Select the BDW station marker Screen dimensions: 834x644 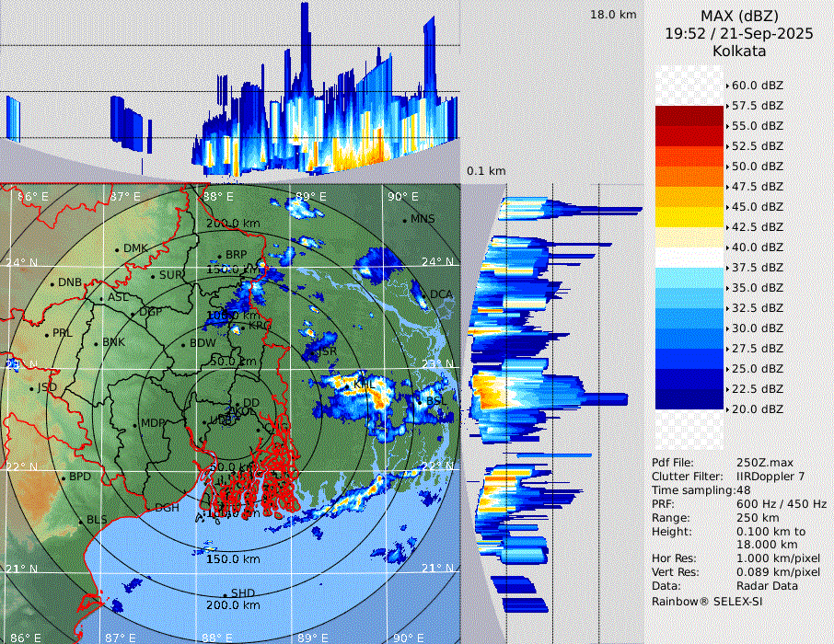coord(183,344)
